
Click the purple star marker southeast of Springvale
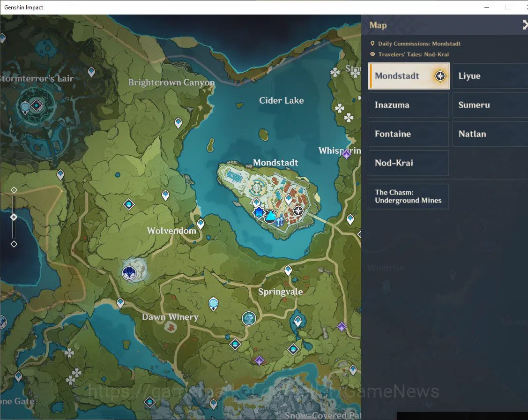(342, 326)
